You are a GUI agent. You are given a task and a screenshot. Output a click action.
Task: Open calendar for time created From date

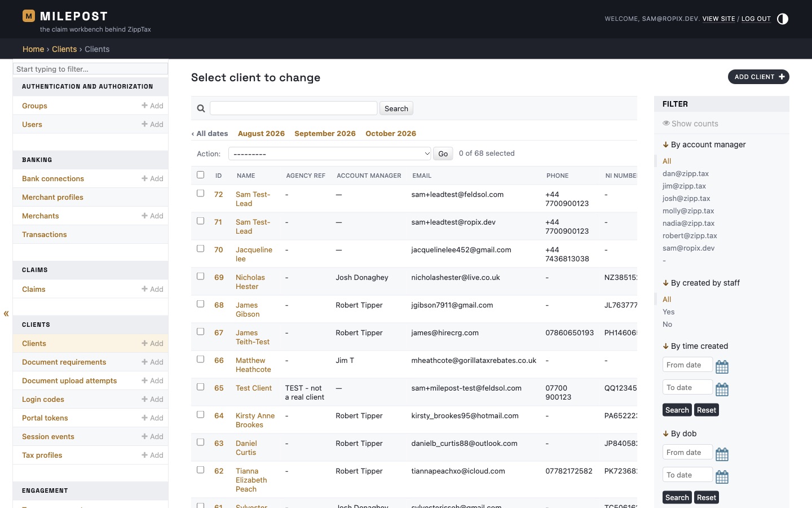pos(722,367)
